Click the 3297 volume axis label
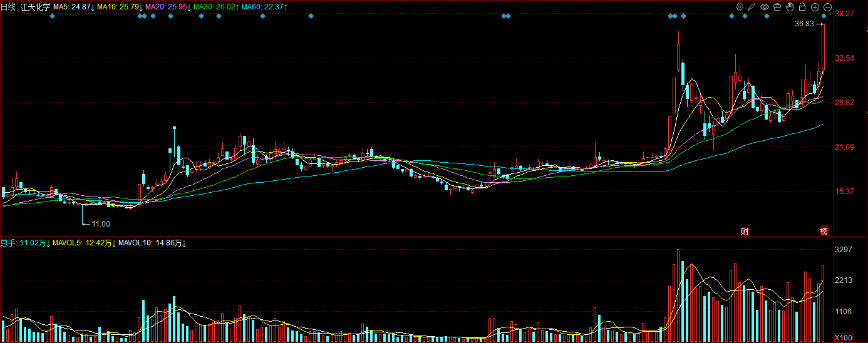The image size is (868, 343). [844, 250]
